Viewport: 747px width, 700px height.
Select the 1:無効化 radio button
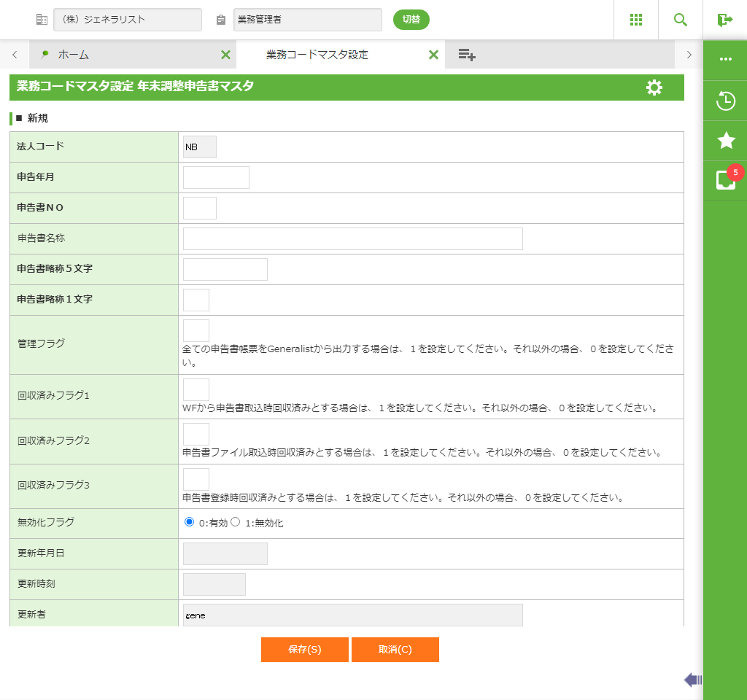pos(236,522)
